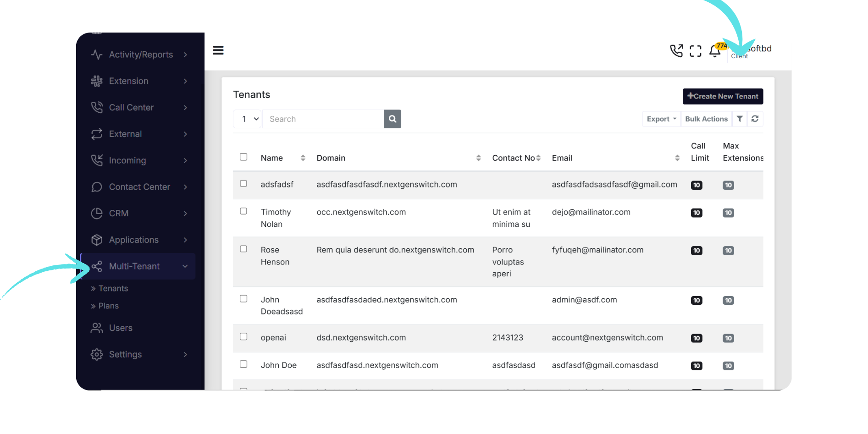868x434 pixels.
Task: Click Max Extensions badge for adsfadsf
Action: 728,185
